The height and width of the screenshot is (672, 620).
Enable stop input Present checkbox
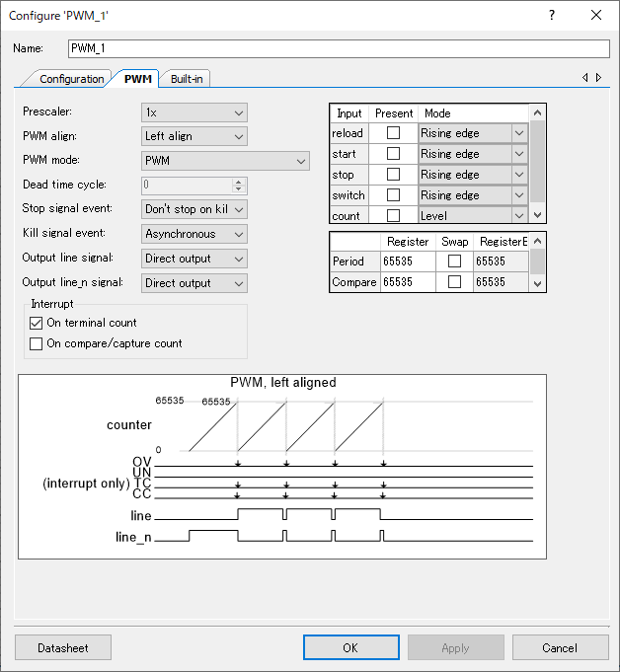[393, 174]
